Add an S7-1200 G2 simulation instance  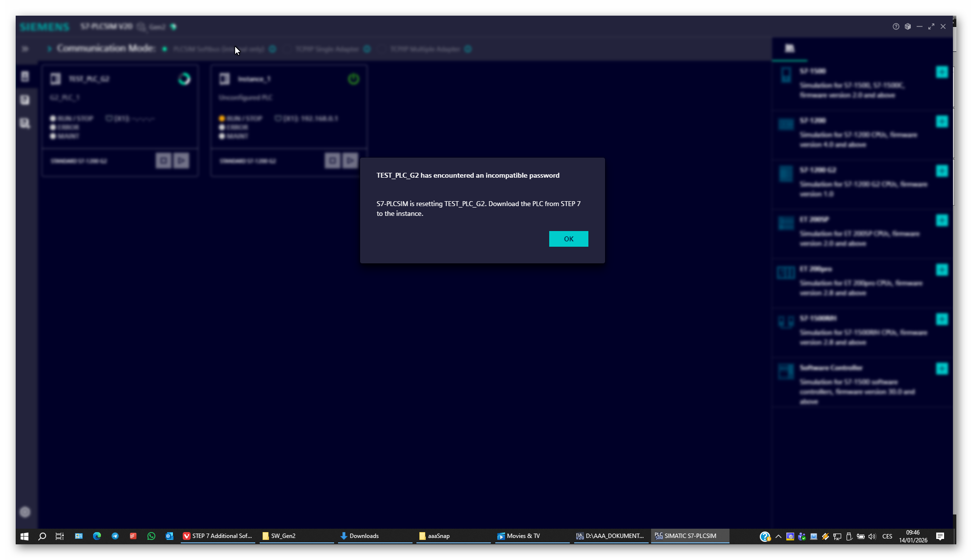click(x=942, y=171)
